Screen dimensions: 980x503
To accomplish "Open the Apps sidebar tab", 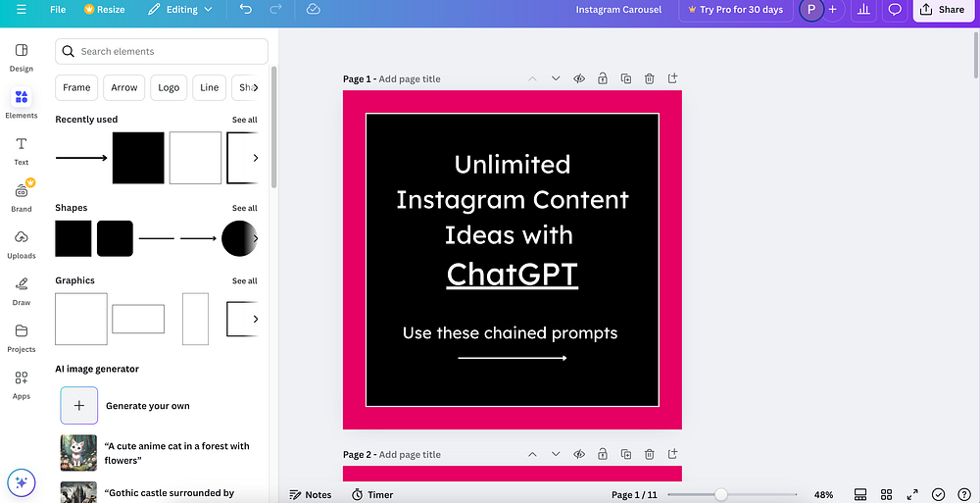I will (22, 384).
